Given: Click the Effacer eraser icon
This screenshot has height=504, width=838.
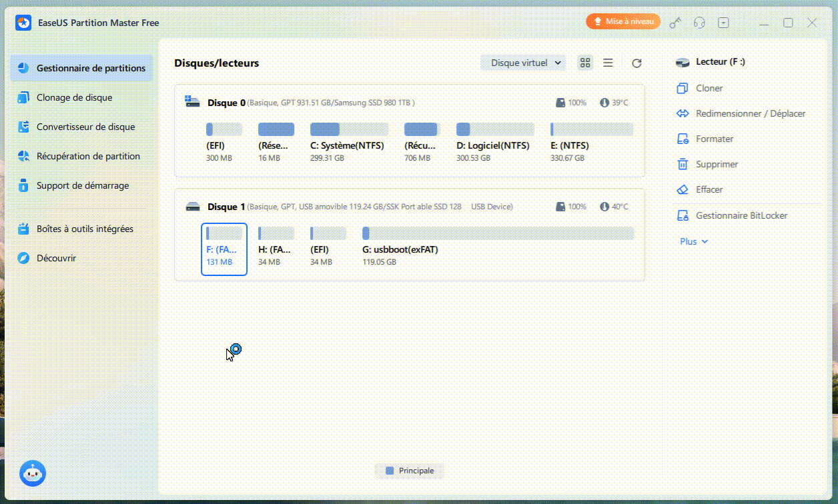Looking at the screenshot, I should pyautogui.click(x=682, y=189).
